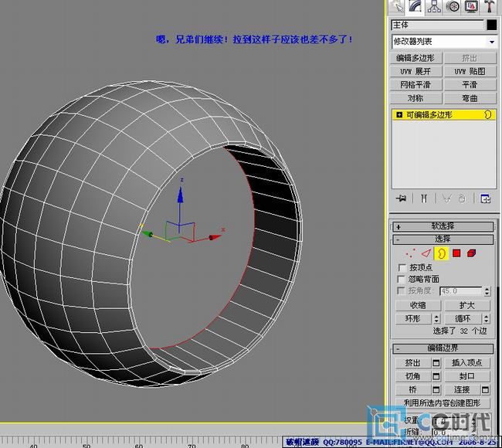Screen dimensions: 502x448
Task: Apply the 平滑 modifier button
Action: click(470, 85)
